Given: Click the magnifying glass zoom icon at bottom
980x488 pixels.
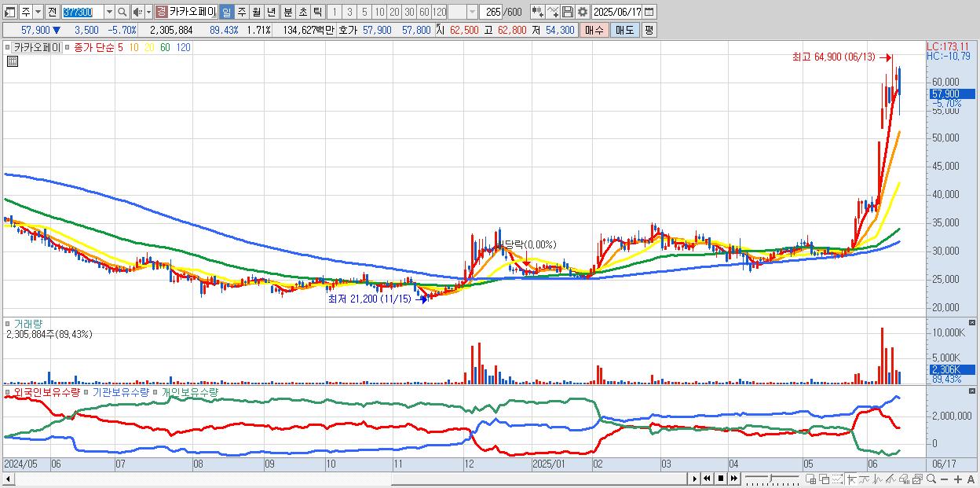Looking at the screenshot, I should pyautogui.click(x=931, y=479).
